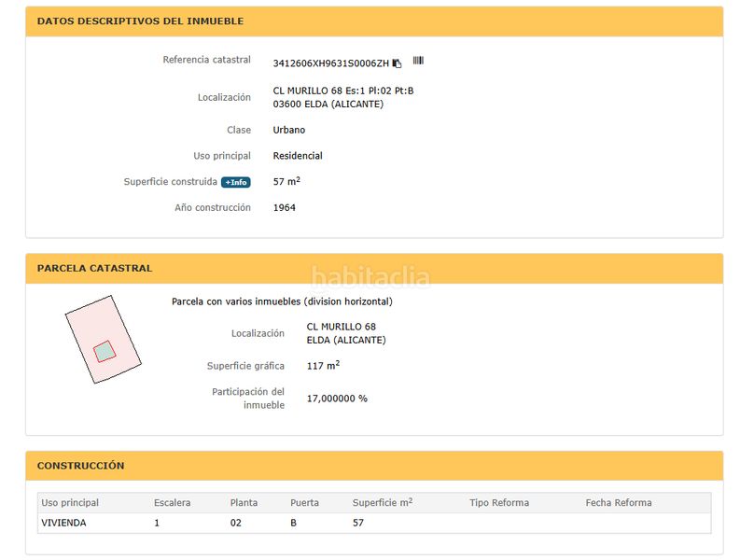Click the Escalera column header
740x560 pixels.
pyautogui.click(x=173, y=503)
